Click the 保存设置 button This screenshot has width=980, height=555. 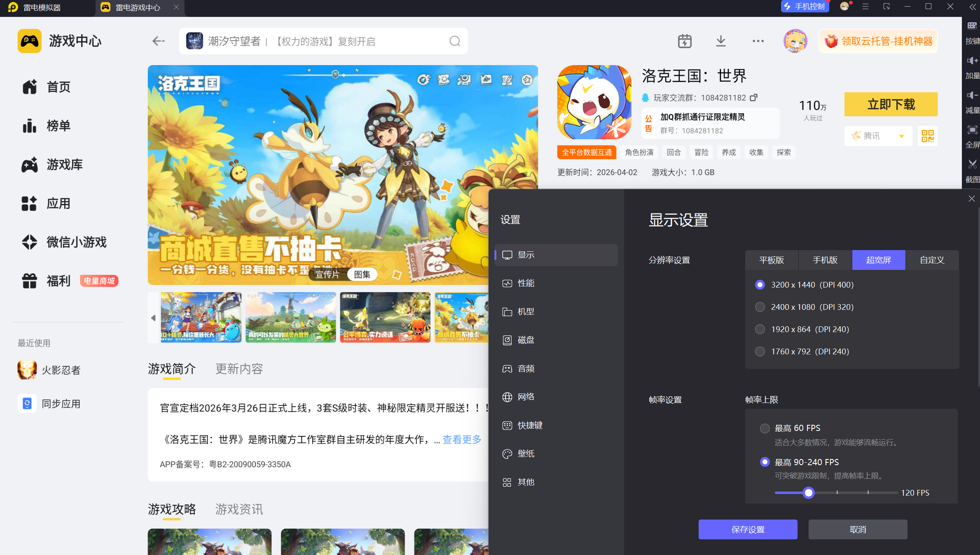pyautogui.click(x=748, y=529)
